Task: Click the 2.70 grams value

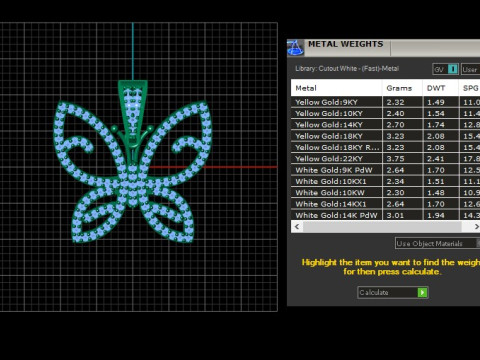Action: click(395, 125)
